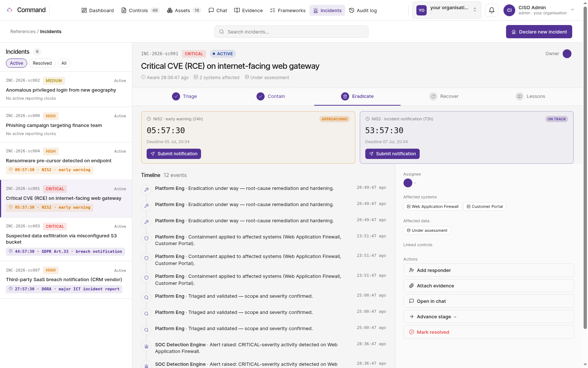Click the Command logo icon
Image resolution: width=588 pixels, height=368 pixels.
tap(10, 10)
